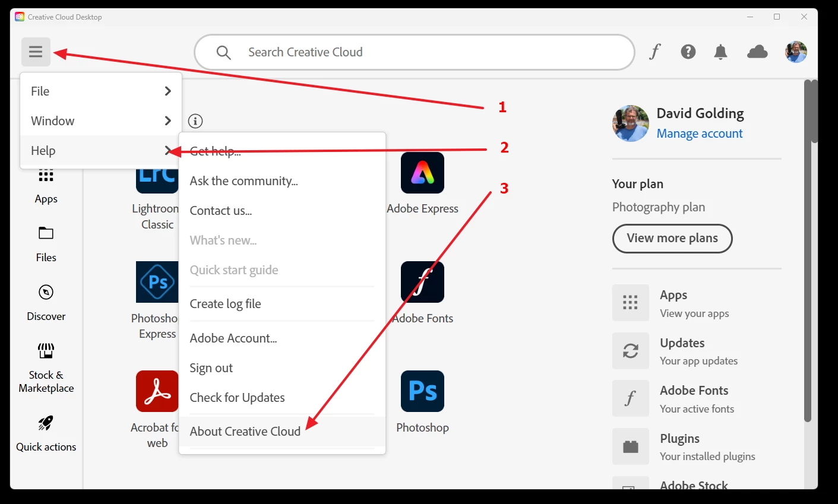Click David Golding profile photo
This screenshot has width=838, height=504.
point(631,123)
